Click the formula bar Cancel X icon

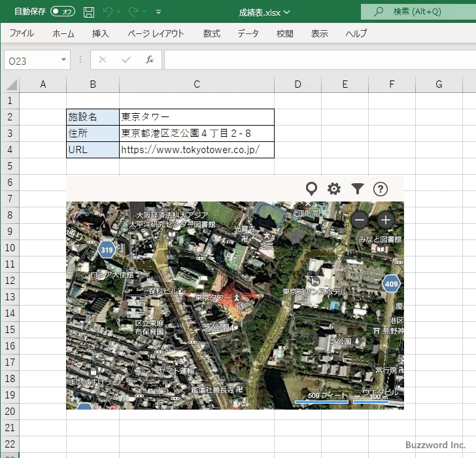pos(103,60)
